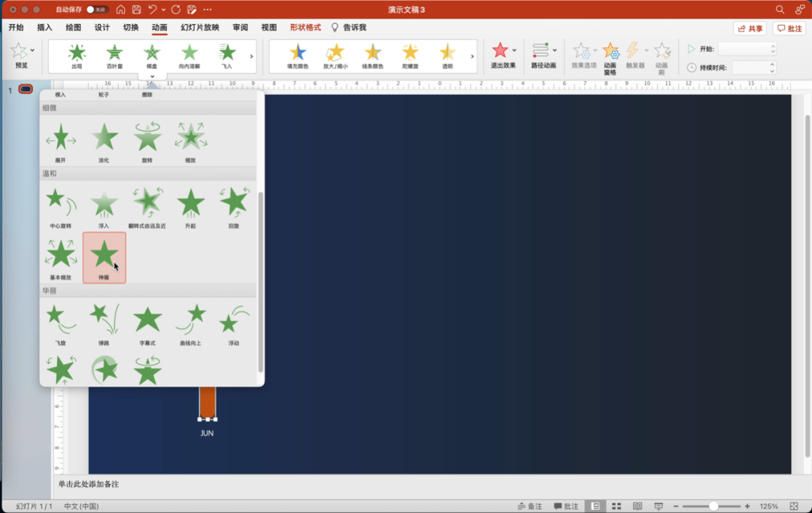Select the 淡化 entrance animation
The height and width of the screenshot is (513, 812).
coord(104,142)
